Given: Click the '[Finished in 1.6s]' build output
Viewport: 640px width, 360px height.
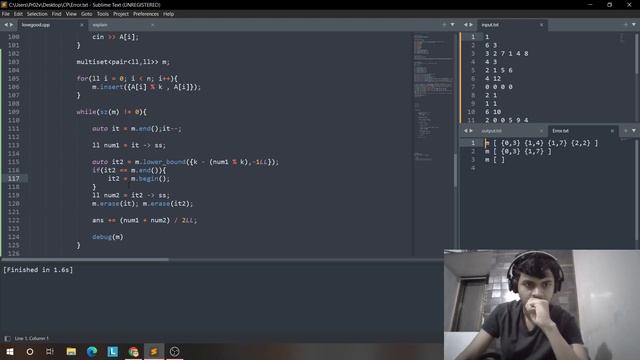Looking at the screenshot, I should coord(38,270).
